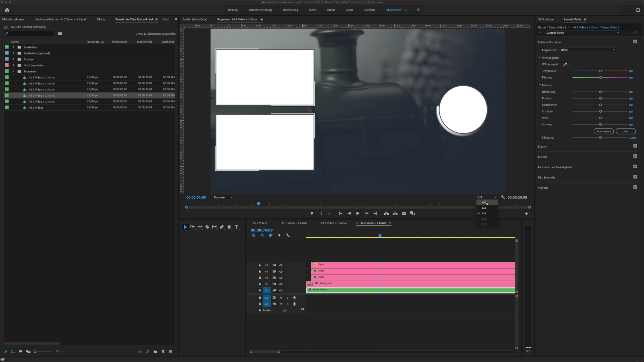The width and height of the screenshot is (644, 362).
Task: Mute audio track A1
Action: [281, 298]
